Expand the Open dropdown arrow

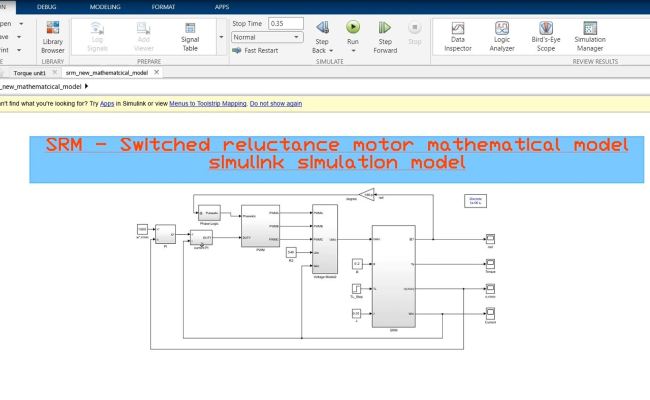21,24
